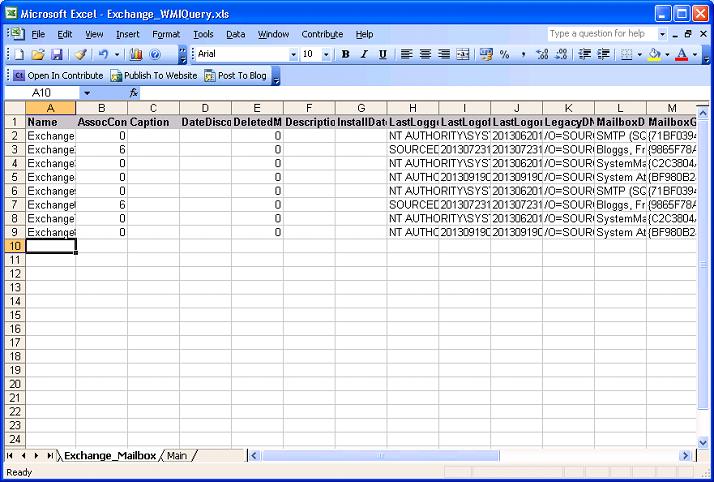714x482 pixels.
Task: Expand the Arial font name dropdown
Action: 293,54
